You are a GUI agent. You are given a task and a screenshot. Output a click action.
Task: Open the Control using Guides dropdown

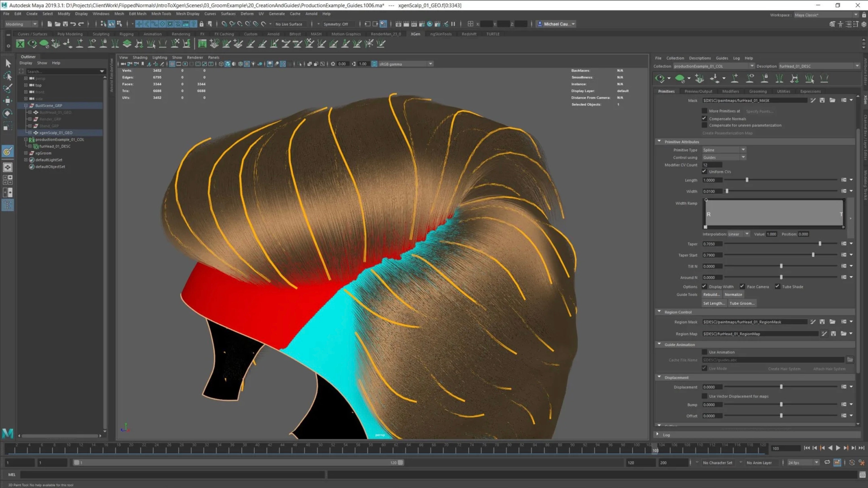click(724, 157)
